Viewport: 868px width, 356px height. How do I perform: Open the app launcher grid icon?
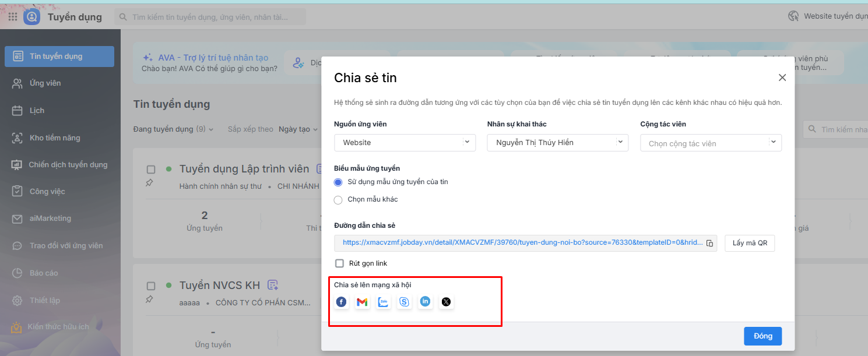point(13,17)
